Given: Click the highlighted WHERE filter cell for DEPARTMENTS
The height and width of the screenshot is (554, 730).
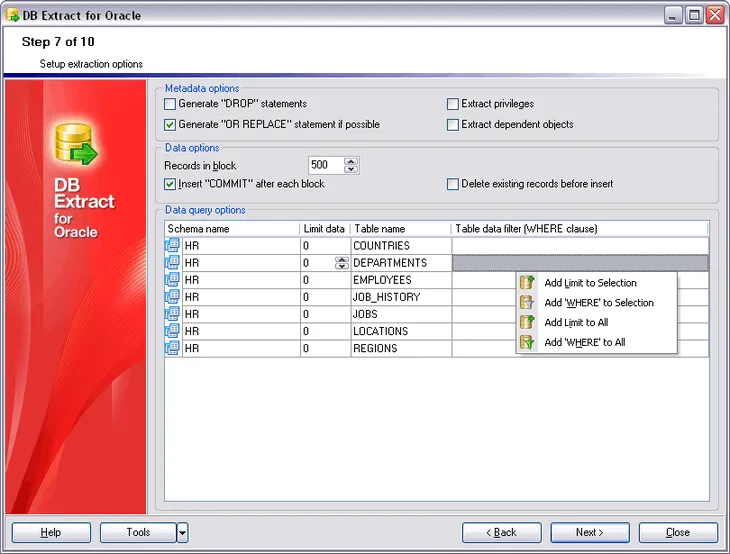Looking at the screenshot, I should [x=580, y=263].
